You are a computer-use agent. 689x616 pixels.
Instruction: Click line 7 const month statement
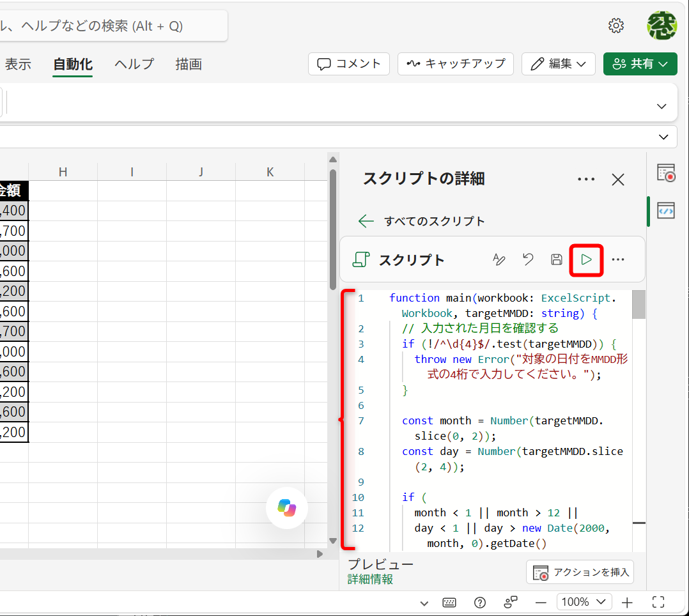tap(502, 428)
